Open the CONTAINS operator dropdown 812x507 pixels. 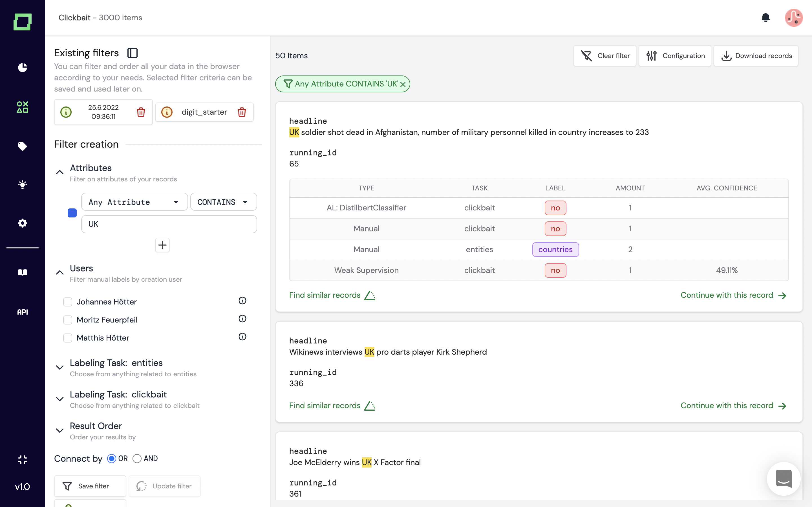click(x=223, y=202)
